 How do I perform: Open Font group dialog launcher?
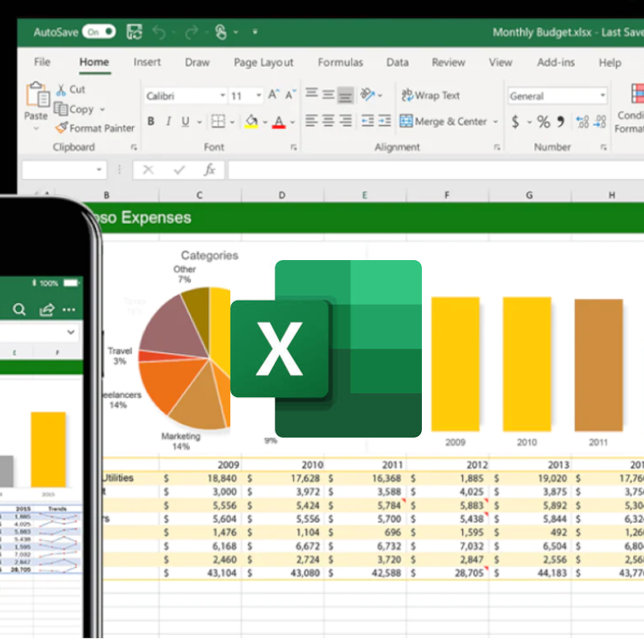pos(294,147)
